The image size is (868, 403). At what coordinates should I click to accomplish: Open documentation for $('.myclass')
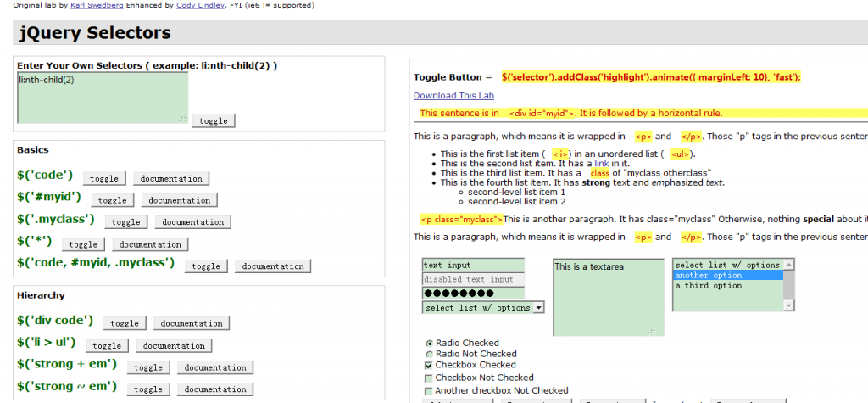[192, 222]
